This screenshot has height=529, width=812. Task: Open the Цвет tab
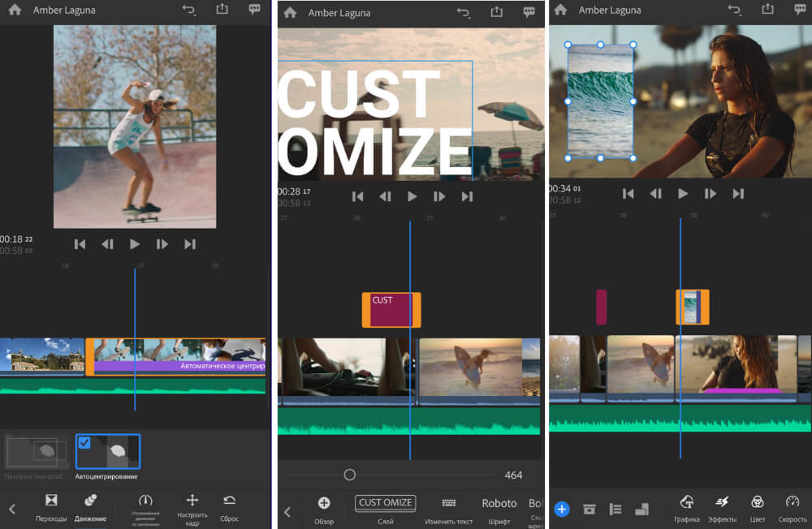(x=757, y=508)
